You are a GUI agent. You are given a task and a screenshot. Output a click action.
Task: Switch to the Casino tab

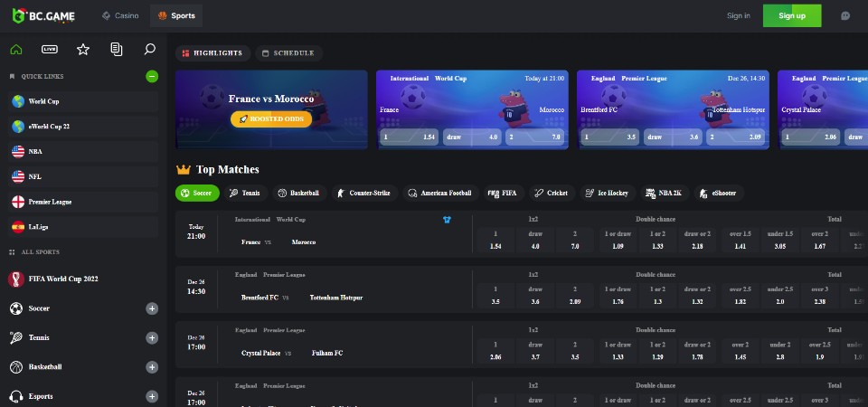120,15
